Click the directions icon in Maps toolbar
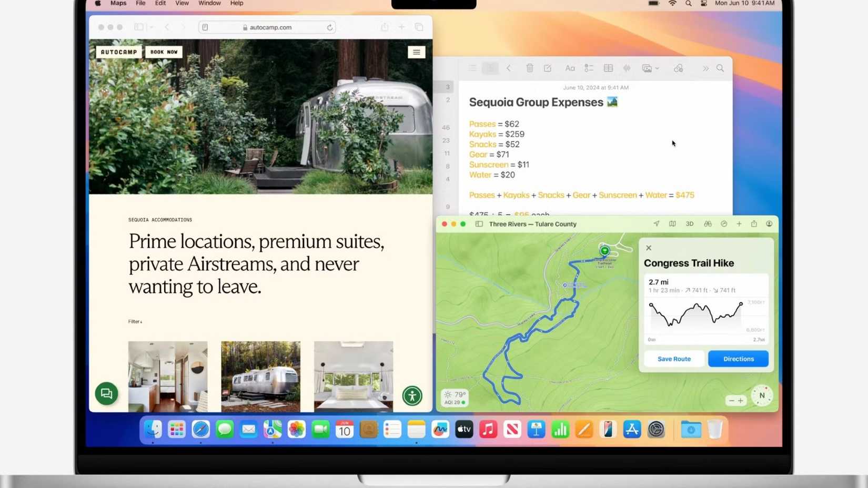 click(724, 224)
